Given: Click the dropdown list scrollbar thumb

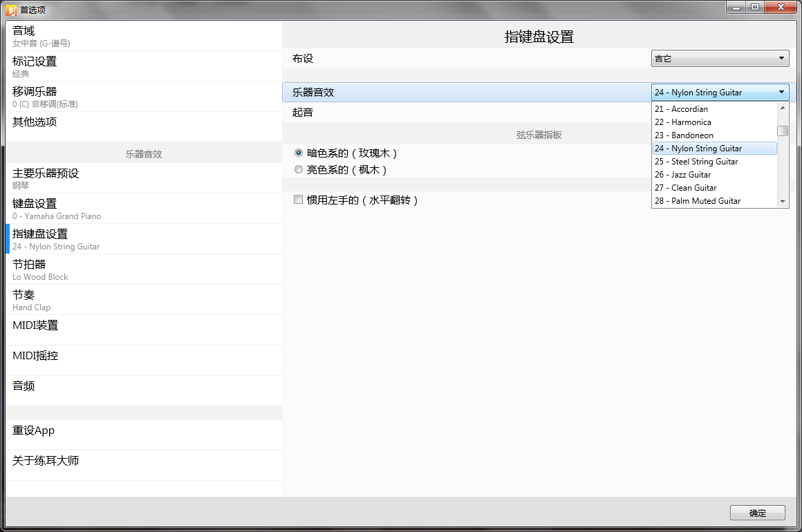Looking at the screenshot, I should coord(783,131).
